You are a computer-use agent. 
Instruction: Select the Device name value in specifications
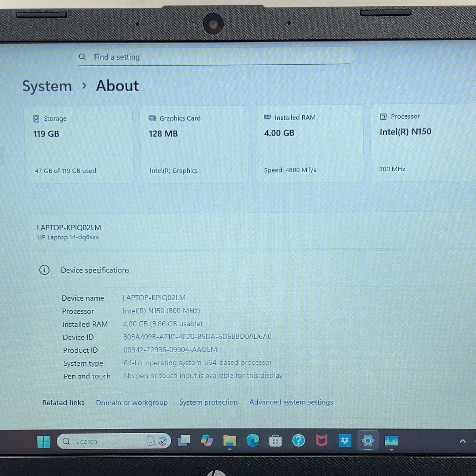tap(154, 297)
